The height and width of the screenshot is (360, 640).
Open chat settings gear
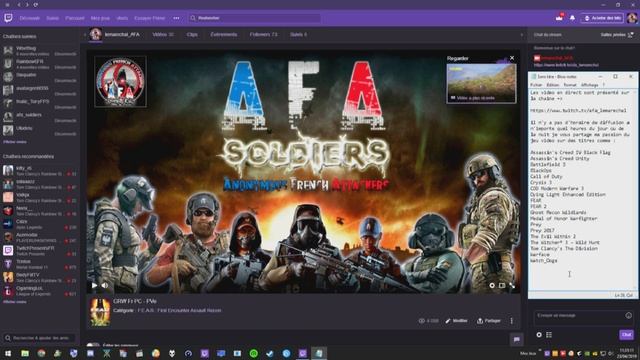[539, 335]
